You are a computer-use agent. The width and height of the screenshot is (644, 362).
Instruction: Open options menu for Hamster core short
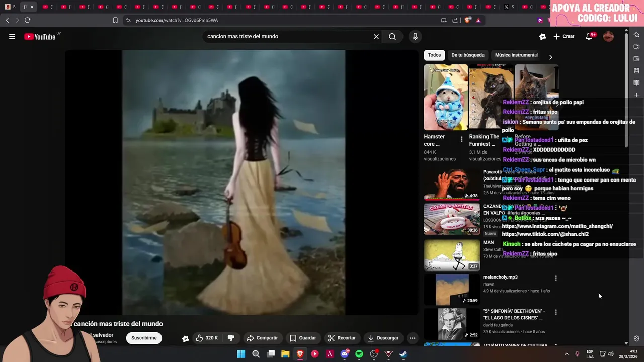click(x=462, y=139)
